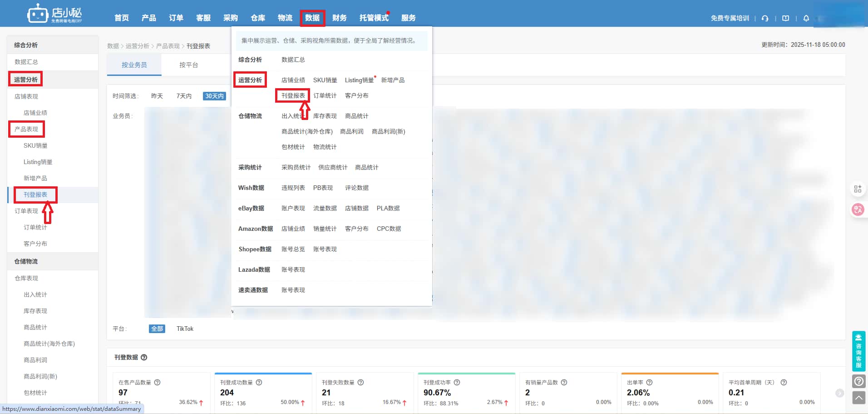Navigate via the 运营分析 breadcrumb link
The width and height of the screenshot is (868, 414).
pos(138,46)
